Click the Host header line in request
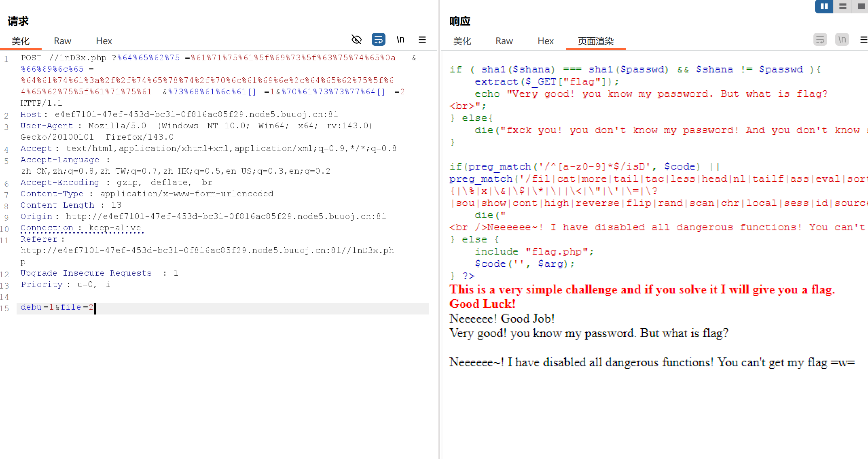The width and height of the screenshot is (868, 459). coord(179,115)
